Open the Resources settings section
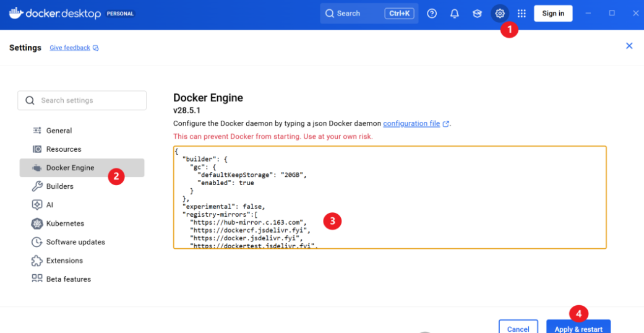644x333 pixels. pyautogui.click(x=82, y=149)
